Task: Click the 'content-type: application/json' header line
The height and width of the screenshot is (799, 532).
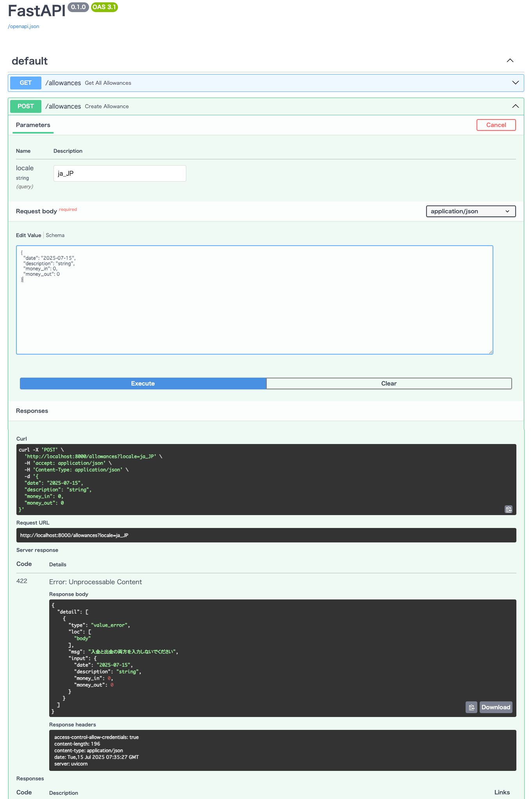Action: (89, 751)
